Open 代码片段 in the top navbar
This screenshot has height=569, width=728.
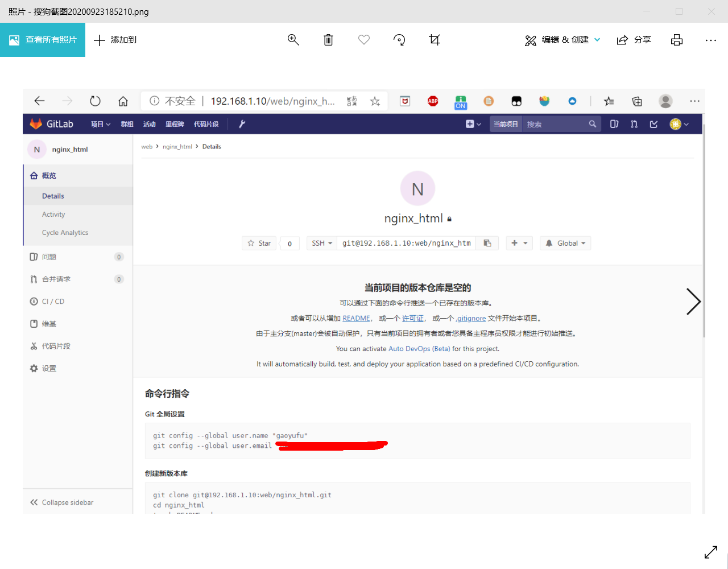click(206, 124)
